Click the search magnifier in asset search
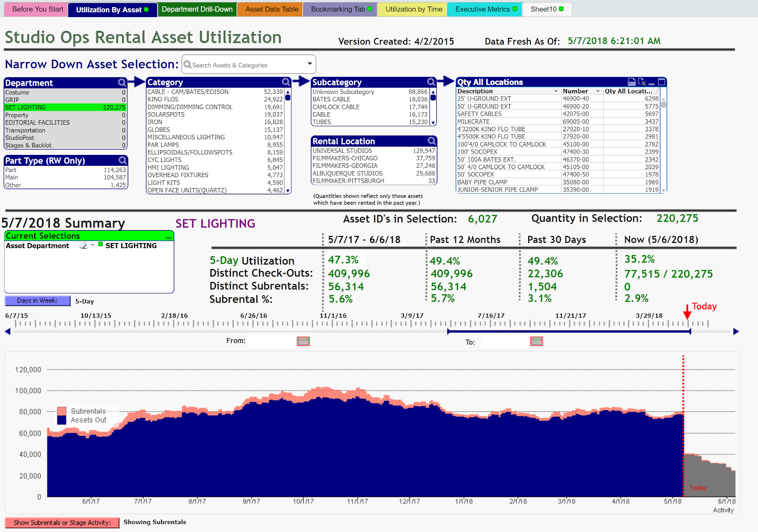 [x=187, y=64]
